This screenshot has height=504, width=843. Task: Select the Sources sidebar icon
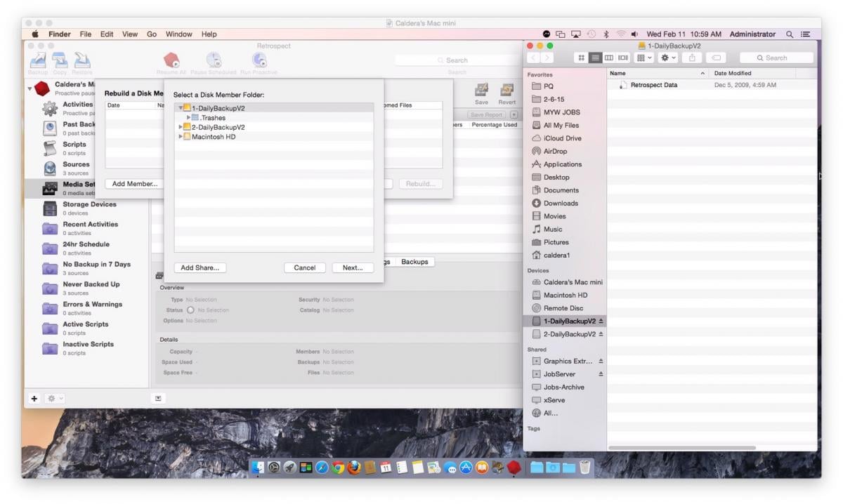pyautogui.click(x=50, y=168)
